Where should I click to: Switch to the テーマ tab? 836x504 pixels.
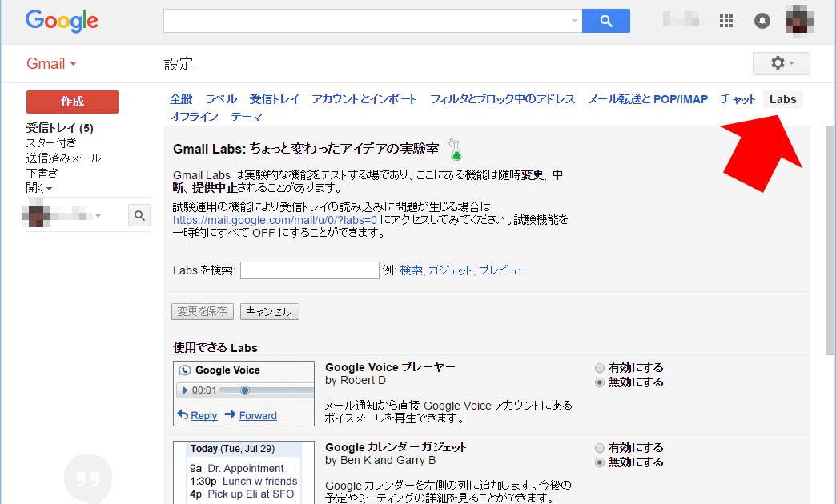247,117
